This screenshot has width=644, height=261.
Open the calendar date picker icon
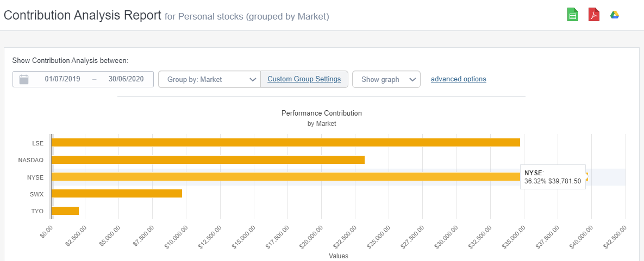point(24,79)
